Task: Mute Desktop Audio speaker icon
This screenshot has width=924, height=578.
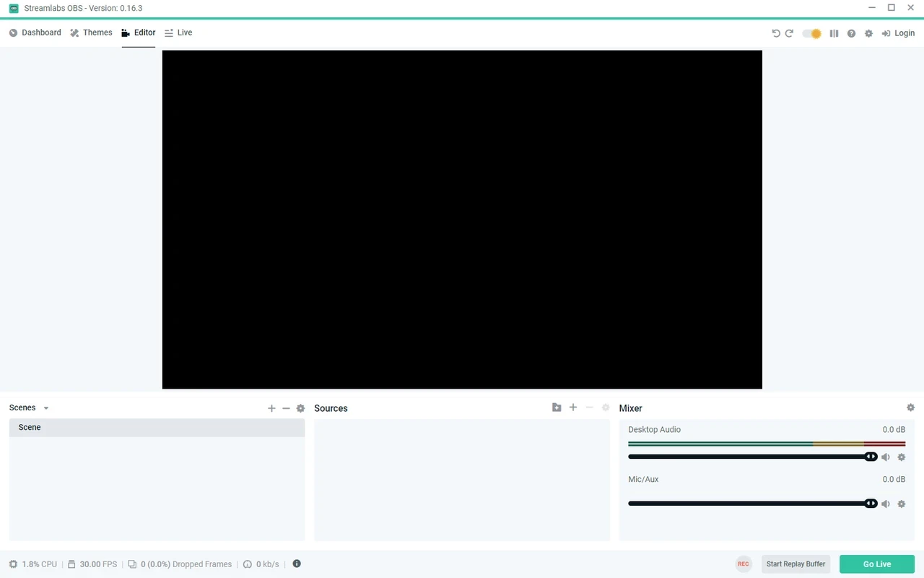Action: coord(886,457)
